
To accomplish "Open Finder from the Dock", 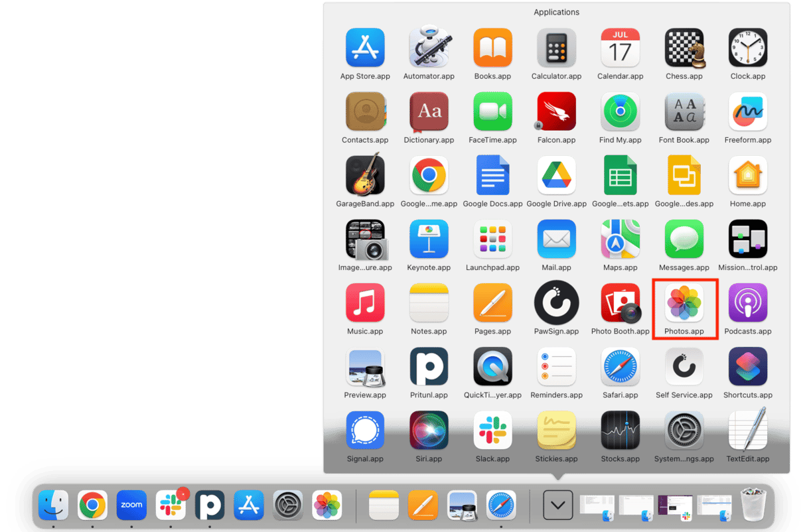I will tap(53, 505).
